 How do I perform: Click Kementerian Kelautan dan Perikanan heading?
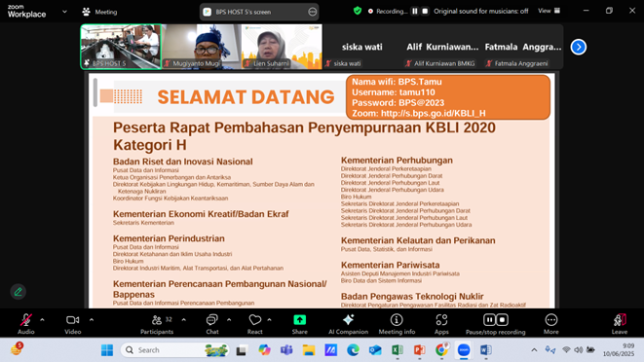(418, 240)
